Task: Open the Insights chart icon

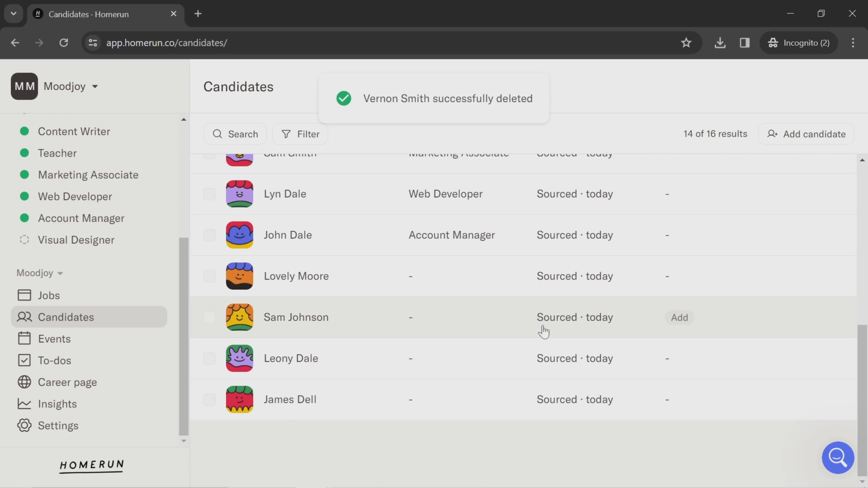Action: tap(24, 404)
